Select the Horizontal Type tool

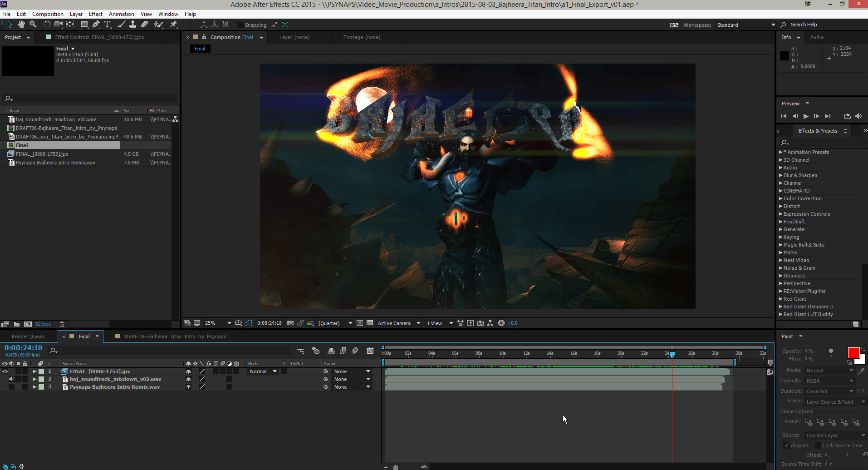(x=107, y=25)
